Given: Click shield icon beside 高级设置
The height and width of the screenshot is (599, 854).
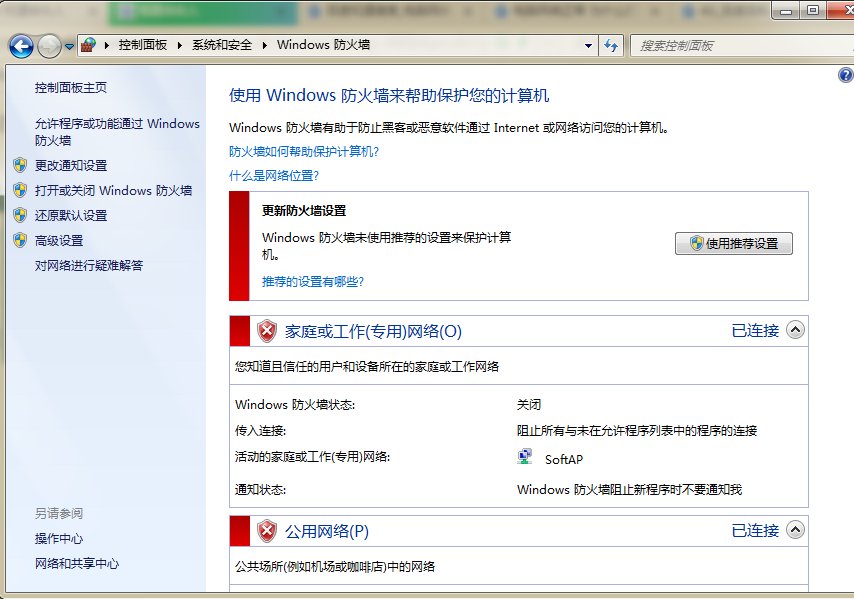Looking at the screenshot, I should (x=20, y=240).
